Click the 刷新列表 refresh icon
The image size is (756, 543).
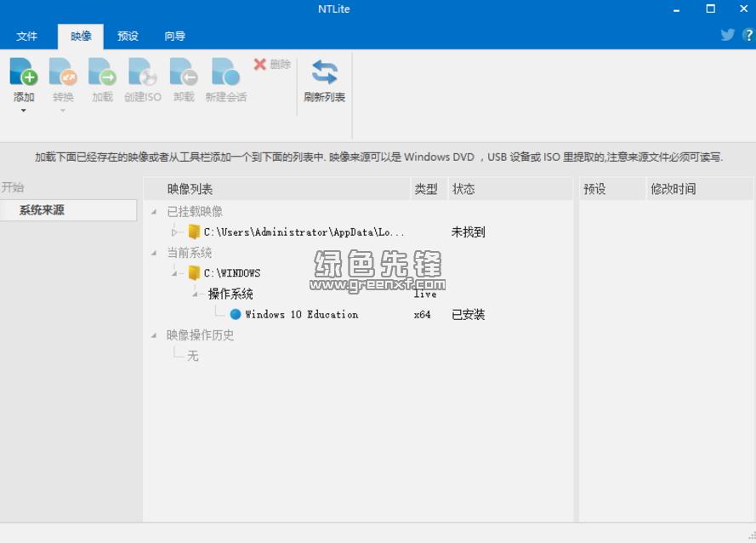coord(325,71)
